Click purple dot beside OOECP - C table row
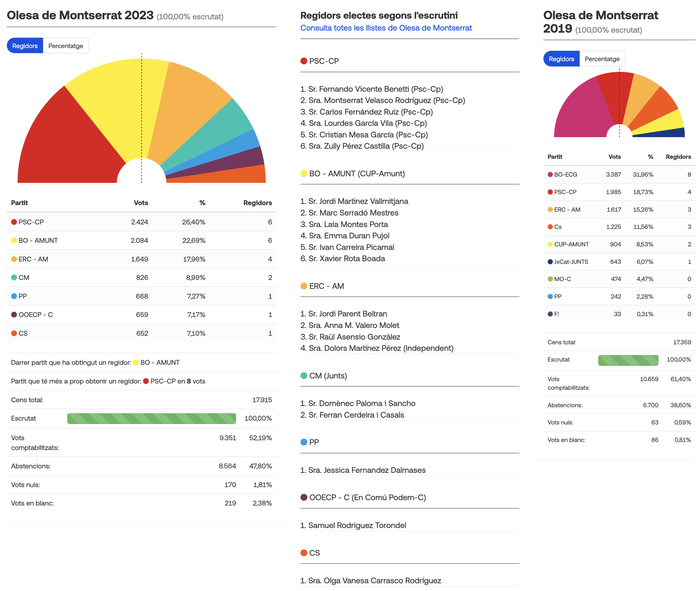This screenshot has height=591, width=700. 14,315
